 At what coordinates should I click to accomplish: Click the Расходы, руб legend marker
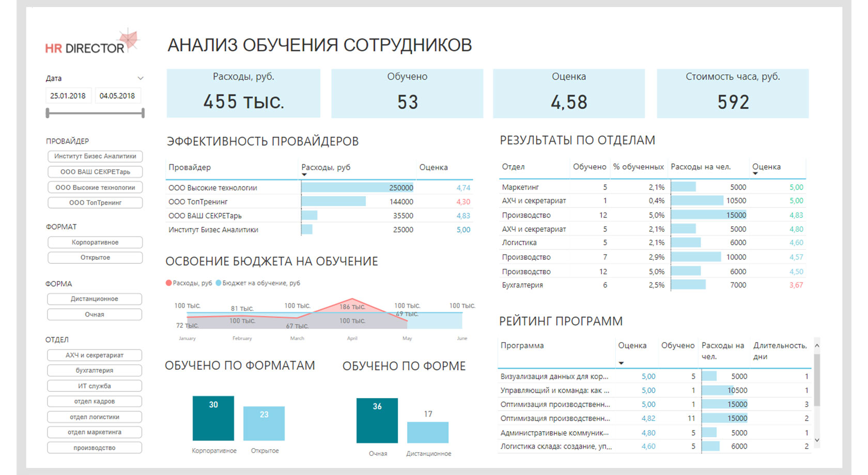pyautogui.click(x=168, y=283)
